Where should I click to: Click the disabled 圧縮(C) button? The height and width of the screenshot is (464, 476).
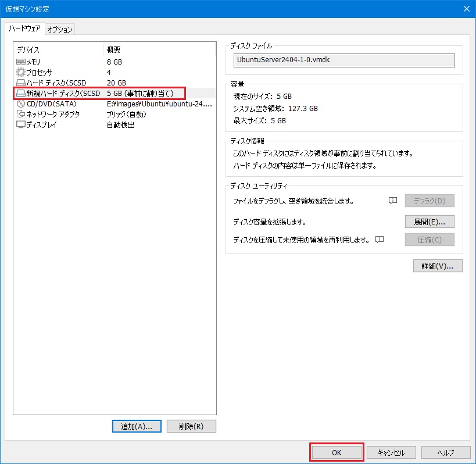point(430,240)
